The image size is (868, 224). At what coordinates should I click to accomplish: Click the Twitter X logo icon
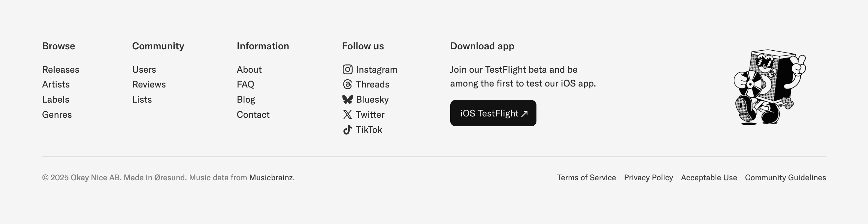coord(347,114)
